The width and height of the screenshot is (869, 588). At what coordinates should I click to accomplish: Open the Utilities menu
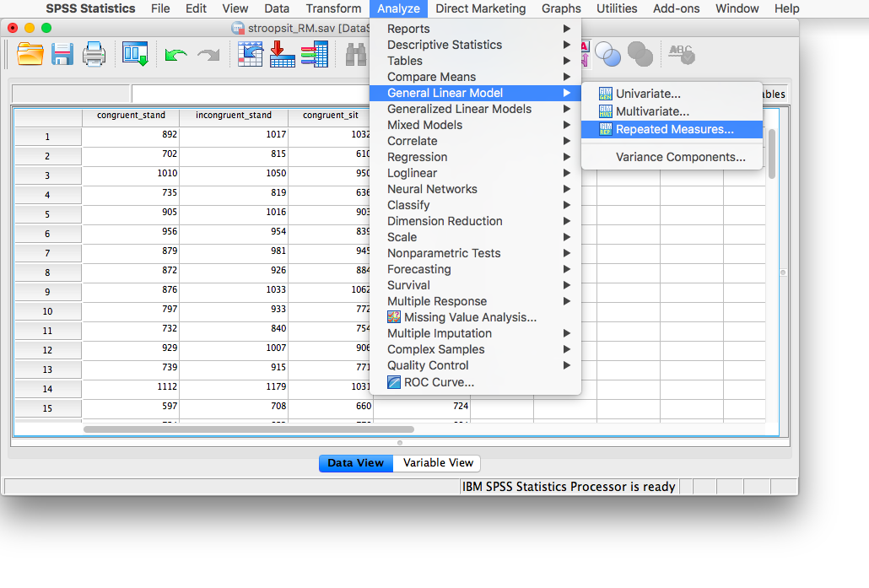(x=617, y=8)
